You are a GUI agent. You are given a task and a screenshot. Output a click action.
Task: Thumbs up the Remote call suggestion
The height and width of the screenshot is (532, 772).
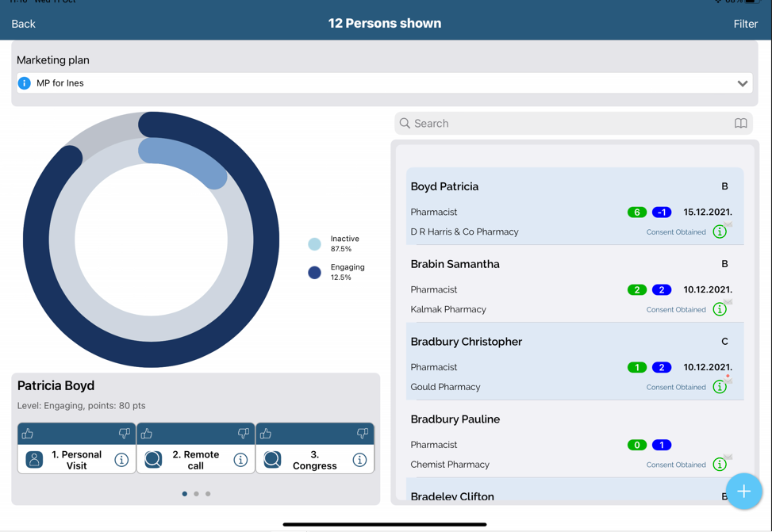pos(147,434)
